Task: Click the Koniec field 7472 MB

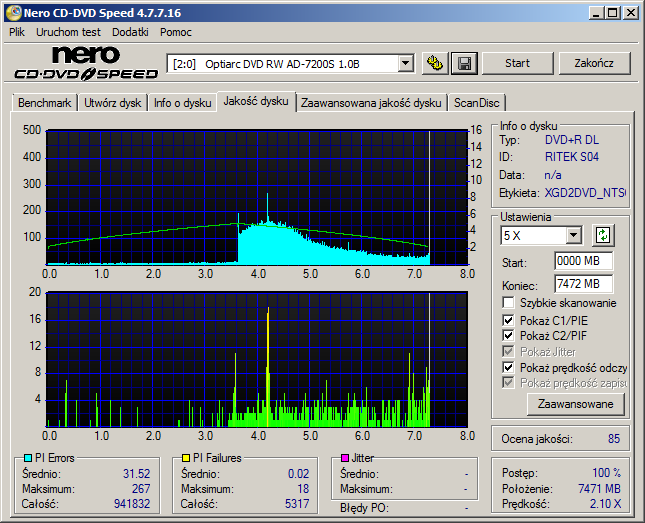Action: point(583,284)
